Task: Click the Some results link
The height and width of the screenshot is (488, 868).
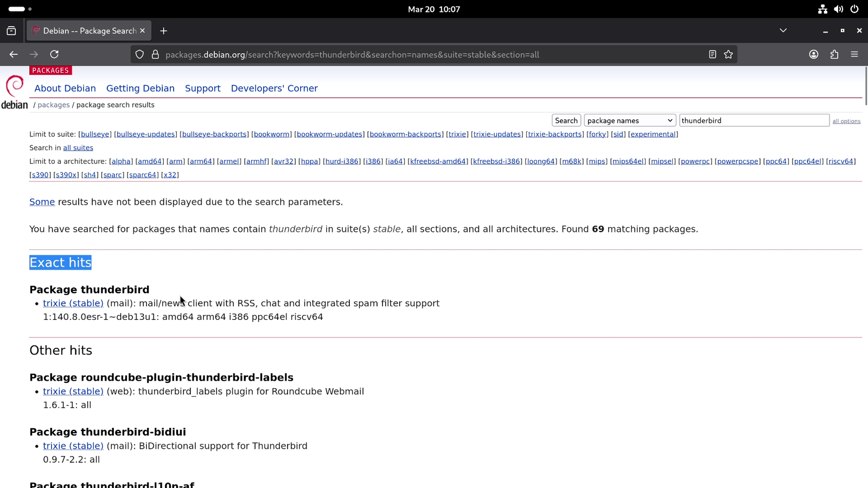Action: click(x=42, y=202)
